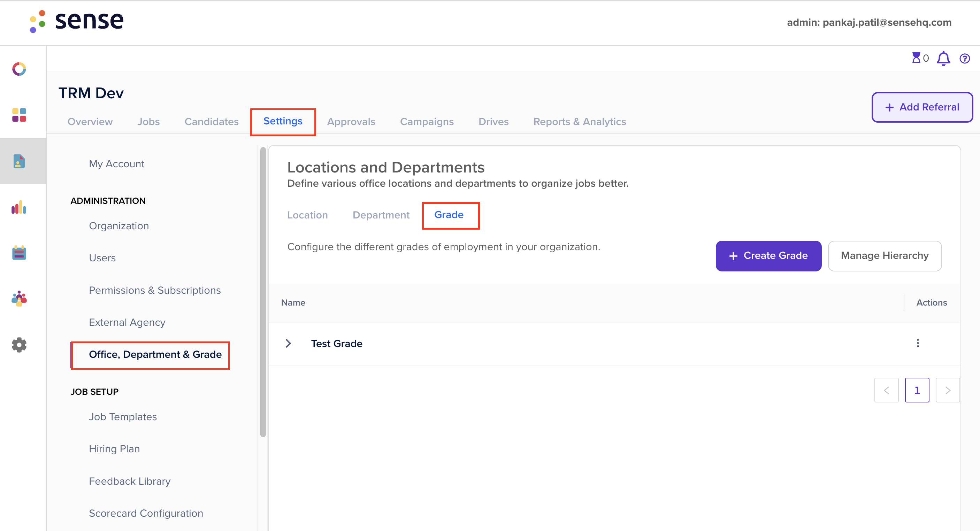Click the Actions column header

tap(931, 303)
